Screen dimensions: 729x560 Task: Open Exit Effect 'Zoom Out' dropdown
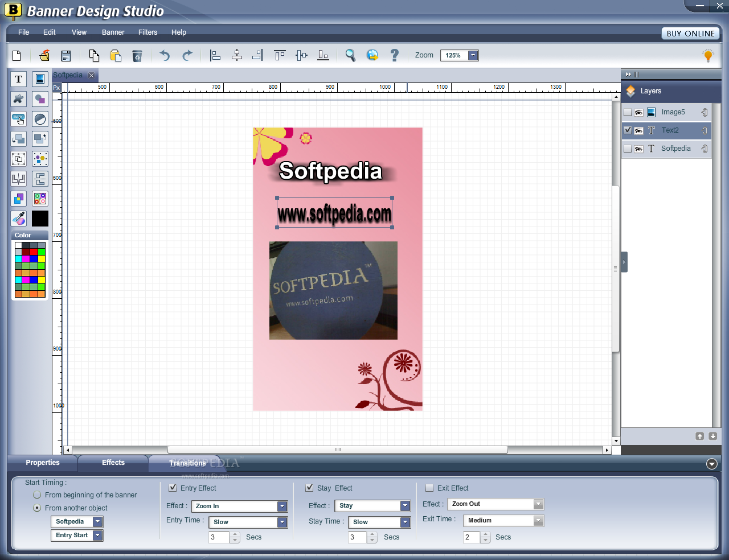[x=538, y=504]
